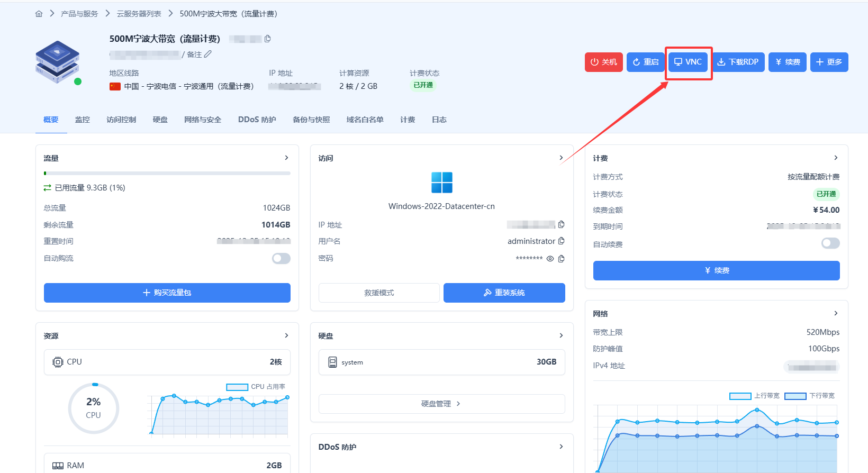Click the Download RDP button

tap(738, 62)
